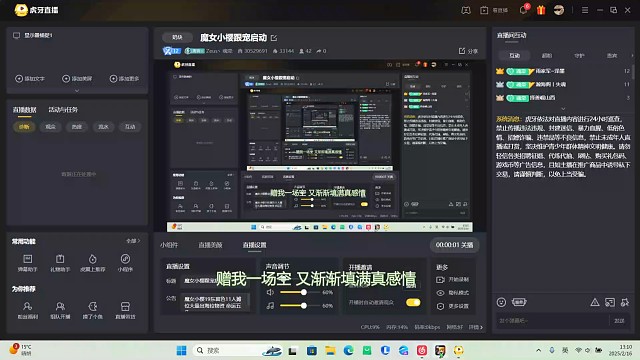Select the 守护 tab in 直播间互动
This screenshot has width=640, height=360.
point(579,56)
